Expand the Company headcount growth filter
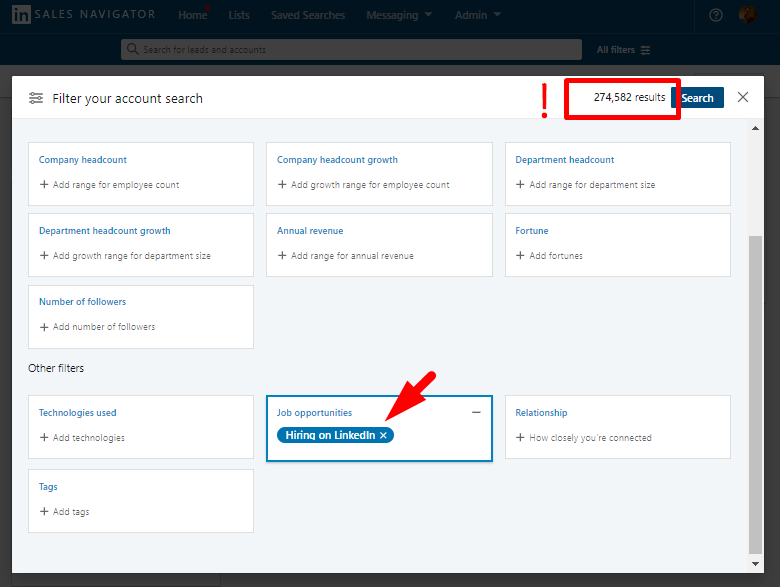Viewport: 780px width, 587px height. coord(337,160)
